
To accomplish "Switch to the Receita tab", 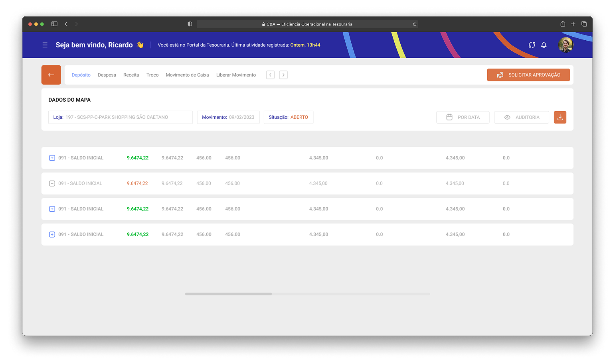I will click(131, 75).
